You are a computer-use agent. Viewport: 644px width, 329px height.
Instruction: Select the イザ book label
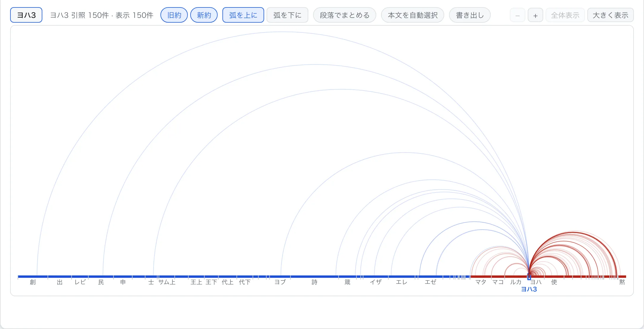(376, 282)
